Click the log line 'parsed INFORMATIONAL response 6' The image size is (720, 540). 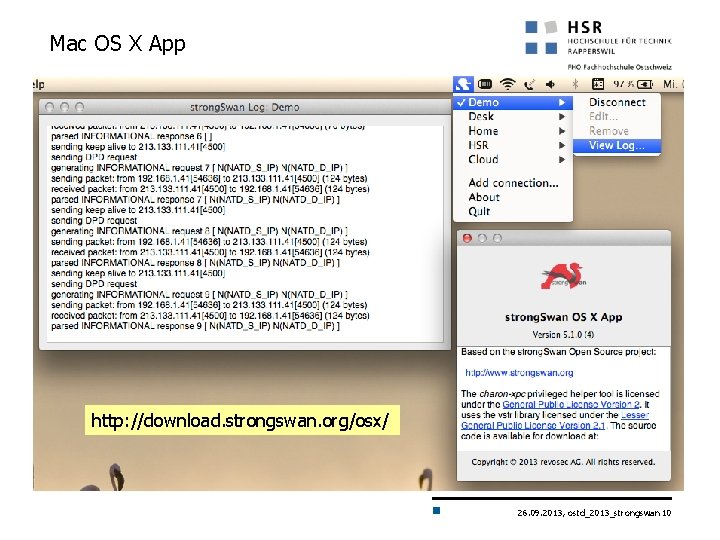click(x=131, y=136)
